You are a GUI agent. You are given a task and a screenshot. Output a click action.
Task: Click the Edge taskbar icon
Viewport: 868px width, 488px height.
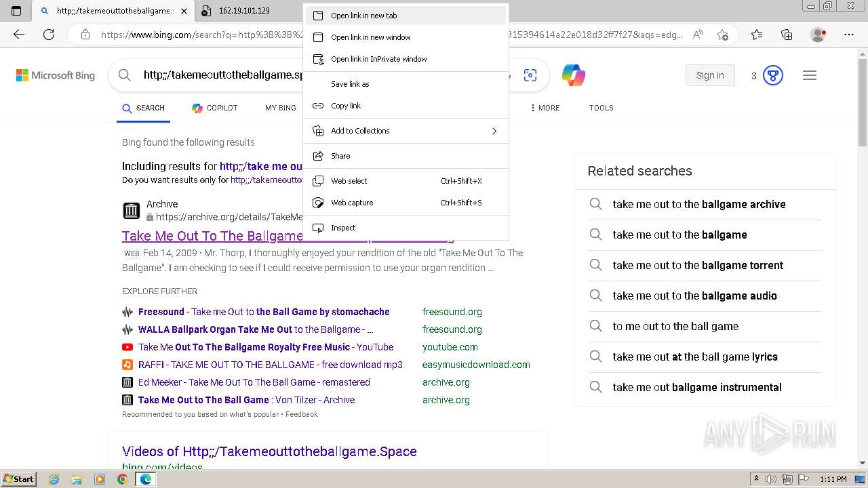click(x=145, y=479)
